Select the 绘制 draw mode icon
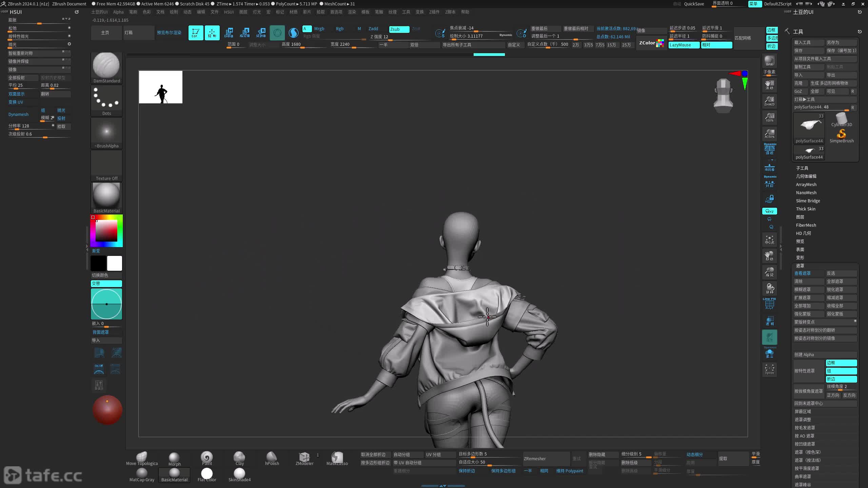Viewport: 868px width, 488px height. (212, 33)
